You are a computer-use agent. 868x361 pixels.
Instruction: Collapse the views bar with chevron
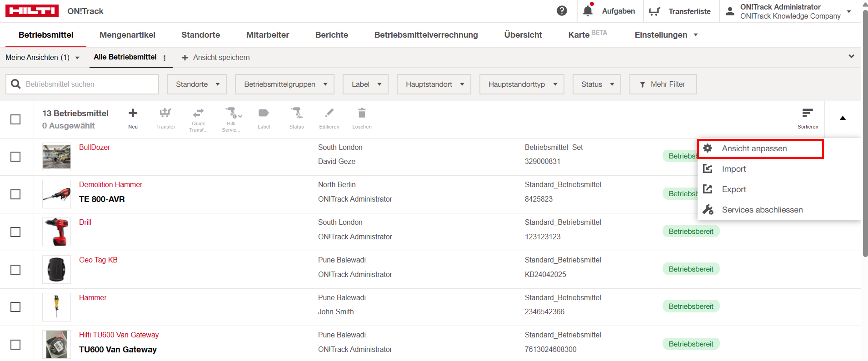point(851,56)
